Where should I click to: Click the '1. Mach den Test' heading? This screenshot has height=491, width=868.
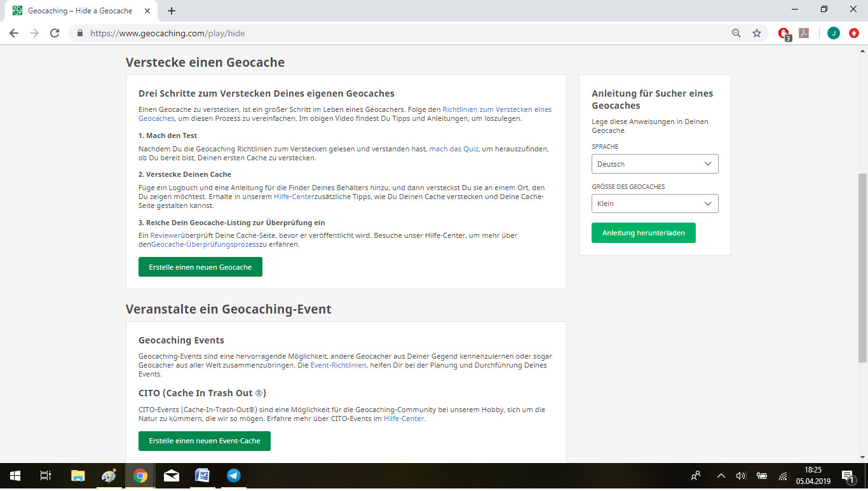click(x=168, y=135)
